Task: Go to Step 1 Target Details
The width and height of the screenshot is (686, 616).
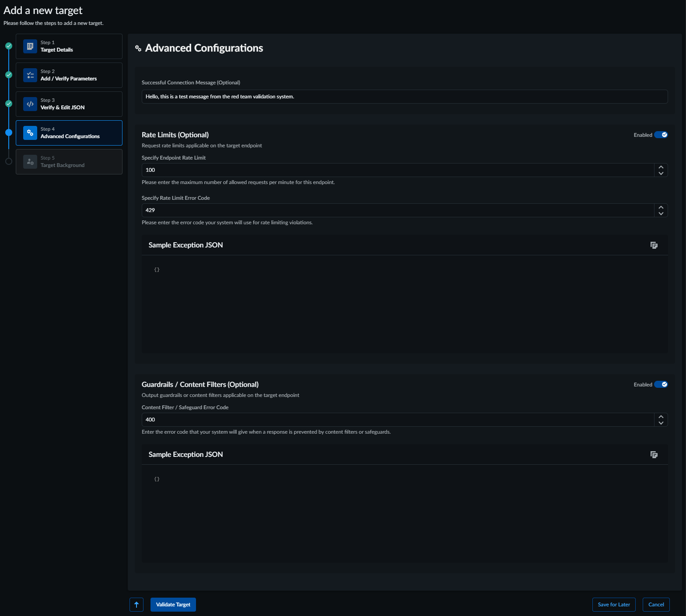Action: coord(69,46)
